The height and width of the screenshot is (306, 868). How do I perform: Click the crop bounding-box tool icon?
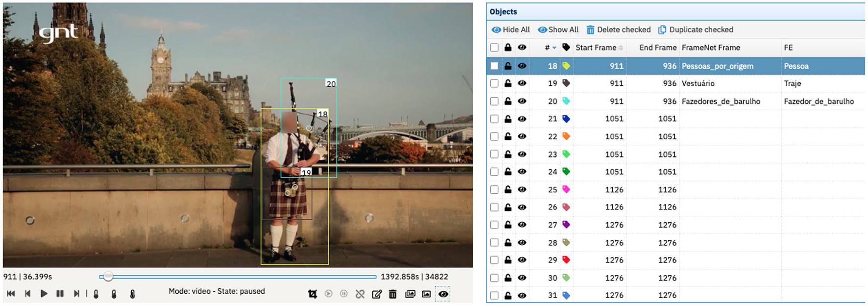(313, 294)
